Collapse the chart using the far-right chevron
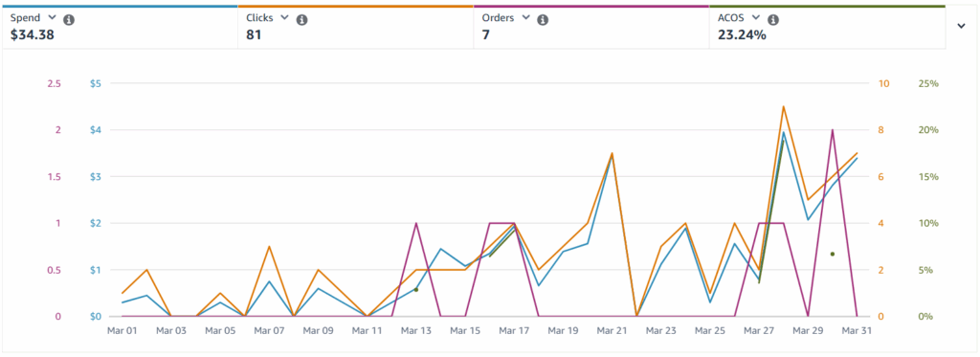The image size is (980, 357). pos(961,26)
